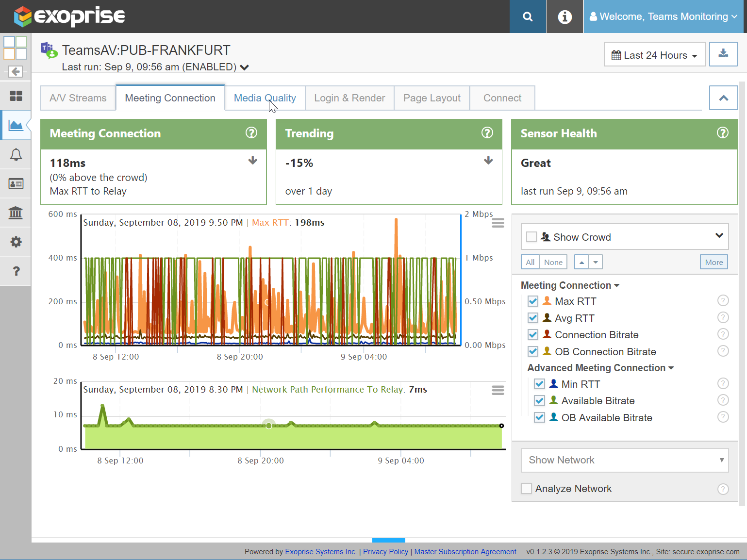Image resolution: width=747 pixels, height=560 pixels.
Task: Open the help question mark sidebar icon
Action: coord(16,271)
